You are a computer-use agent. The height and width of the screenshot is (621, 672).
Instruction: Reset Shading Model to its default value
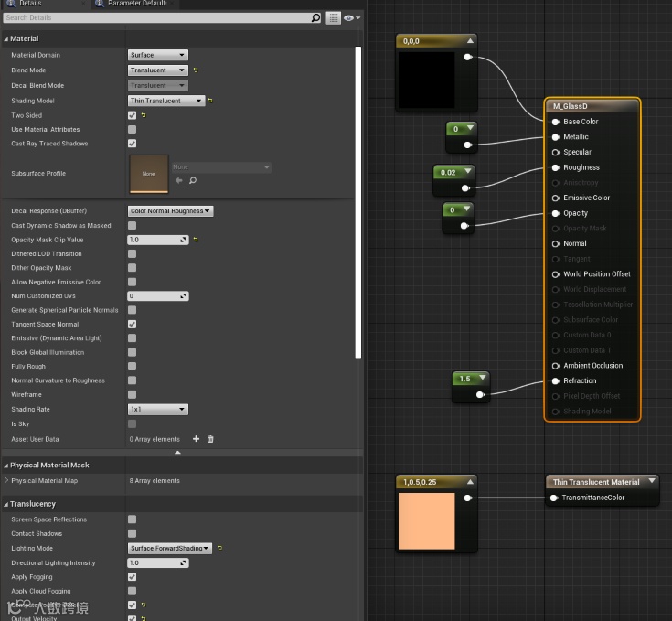tap(210, 101)
